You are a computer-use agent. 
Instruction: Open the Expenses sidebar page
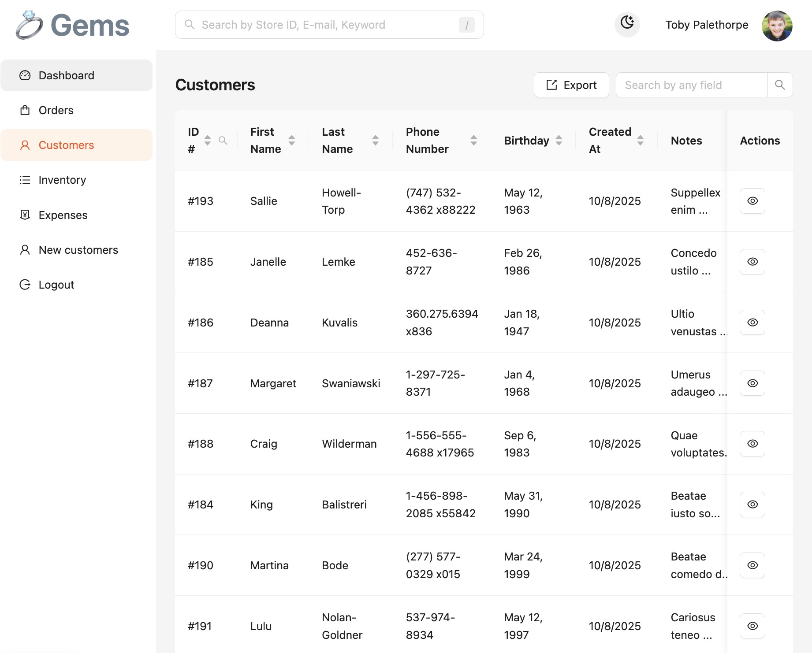tap(63, 215)
